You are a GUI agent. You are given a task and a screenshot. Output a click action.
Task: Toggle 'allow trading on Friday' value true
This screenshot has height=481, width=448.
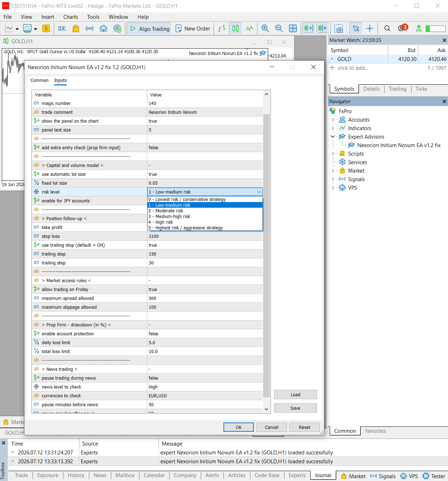coord(205,289)
